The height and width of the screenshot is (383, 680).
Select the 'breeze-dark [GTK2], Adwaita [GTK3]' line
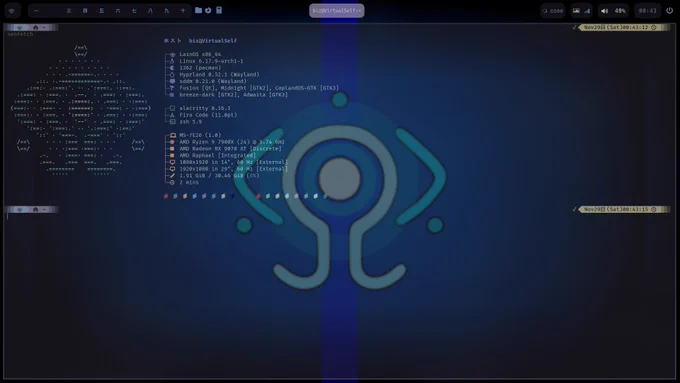[233, 95]
